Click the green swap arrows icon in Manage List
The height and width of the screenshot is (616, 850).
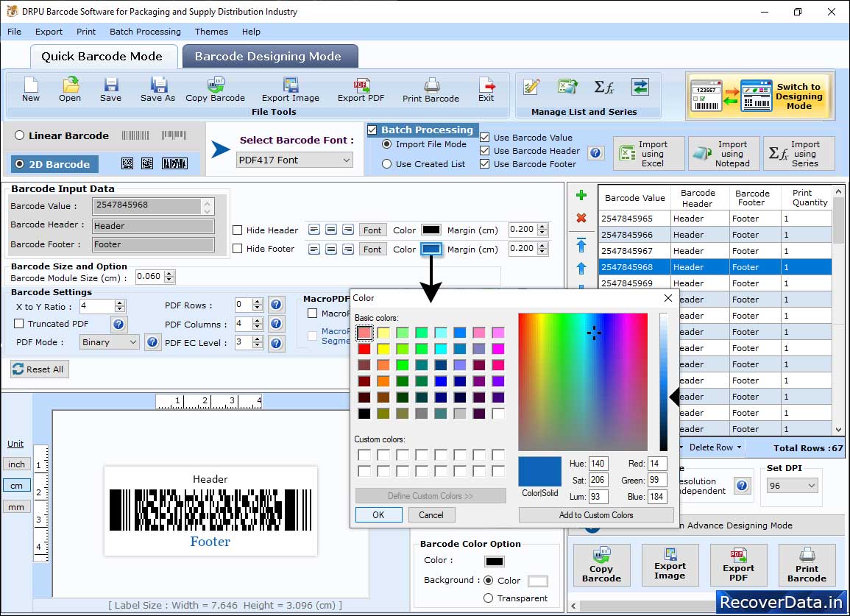pos(640,87)
